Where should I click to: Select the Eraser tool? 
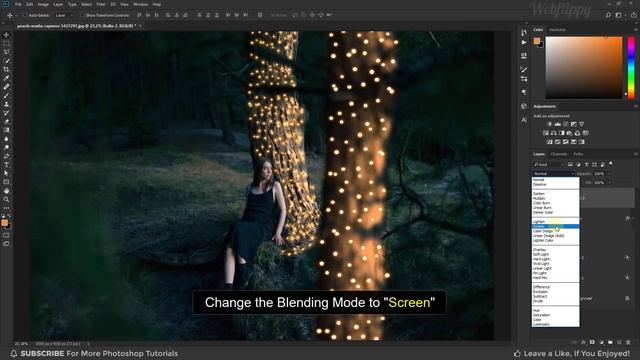[6, 121]
